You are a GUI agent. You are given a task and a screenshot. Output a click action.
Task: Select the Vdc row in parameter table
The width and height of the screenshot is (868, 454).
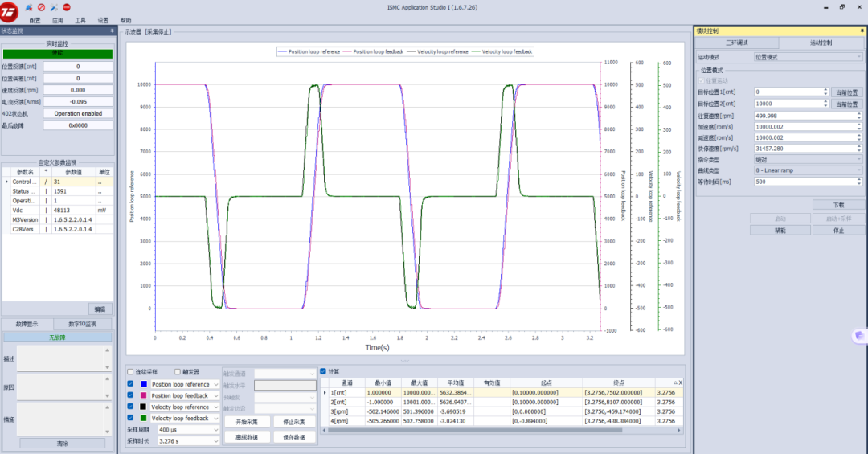58,211
